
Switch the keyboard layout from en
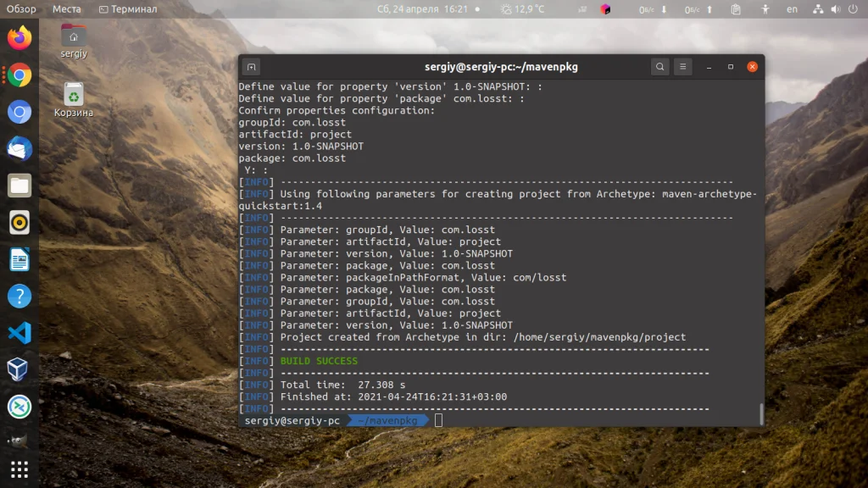click(793, 9)
